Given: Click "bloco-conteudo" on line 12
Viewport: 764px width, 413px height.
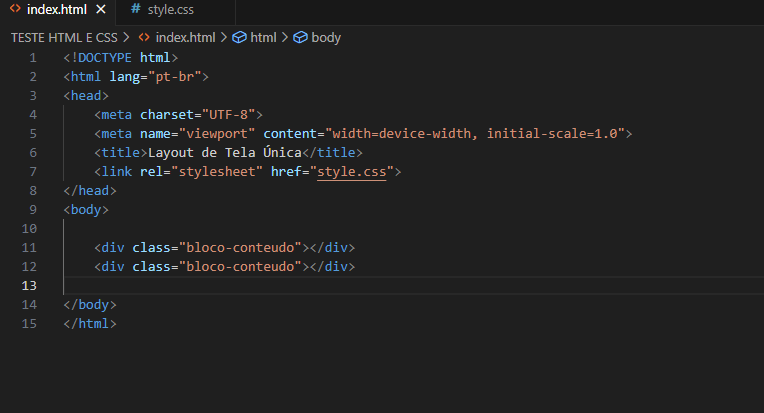Looking at the screenshot, I should (x=240, y=267).
